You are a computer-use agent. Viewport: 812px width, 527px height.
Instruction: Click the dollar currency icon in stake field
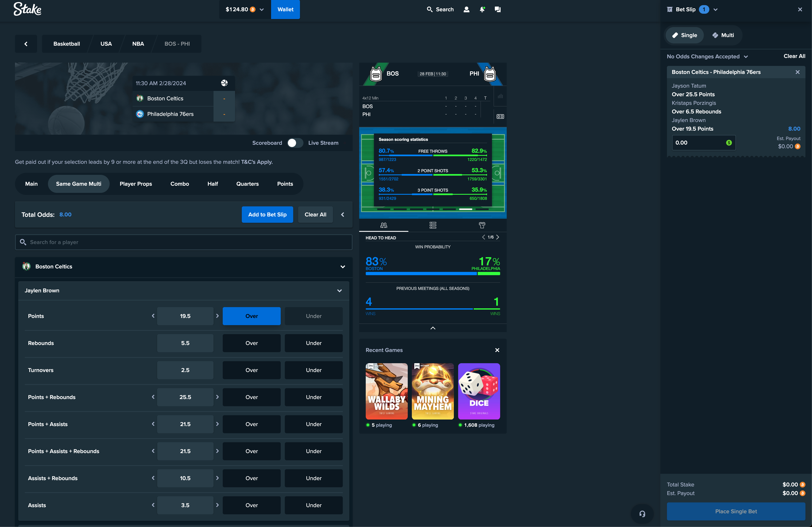(x=729, y=143)
